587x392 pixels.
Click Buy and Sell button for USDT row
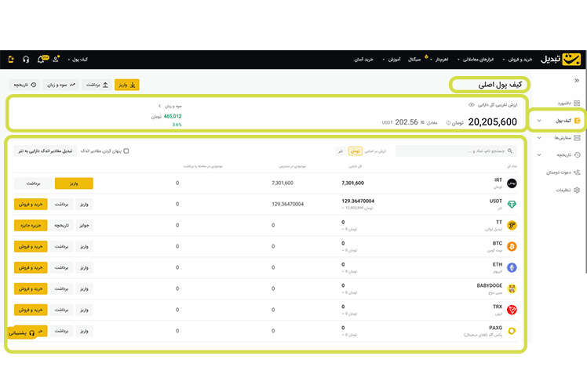click(x=31, y=204)
